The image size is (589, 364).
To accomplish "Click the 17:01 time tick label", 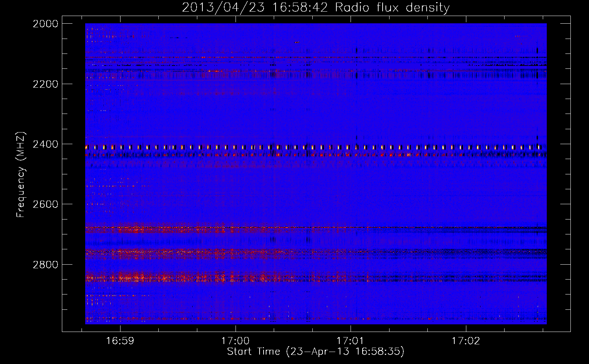I will coord(350,341).
